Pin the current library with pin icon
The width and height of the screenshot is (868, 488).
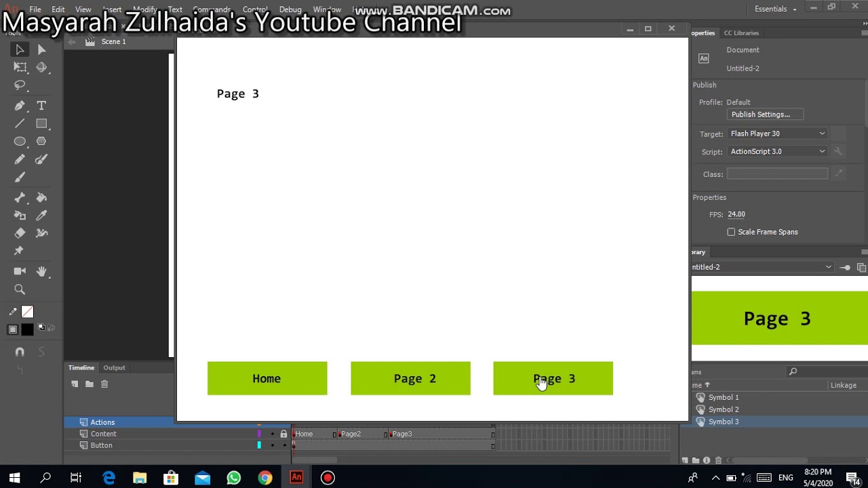coord(845,267)
